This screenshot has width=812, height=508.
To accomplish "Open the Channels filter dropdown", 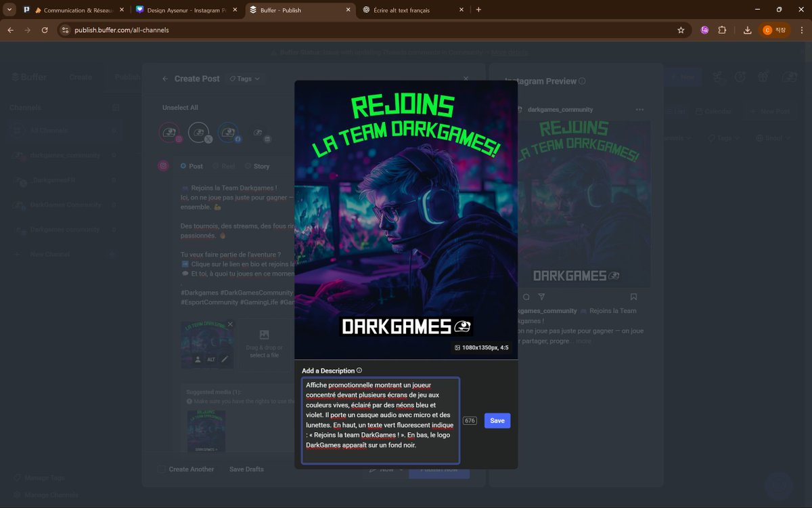I will coord(677,138).
